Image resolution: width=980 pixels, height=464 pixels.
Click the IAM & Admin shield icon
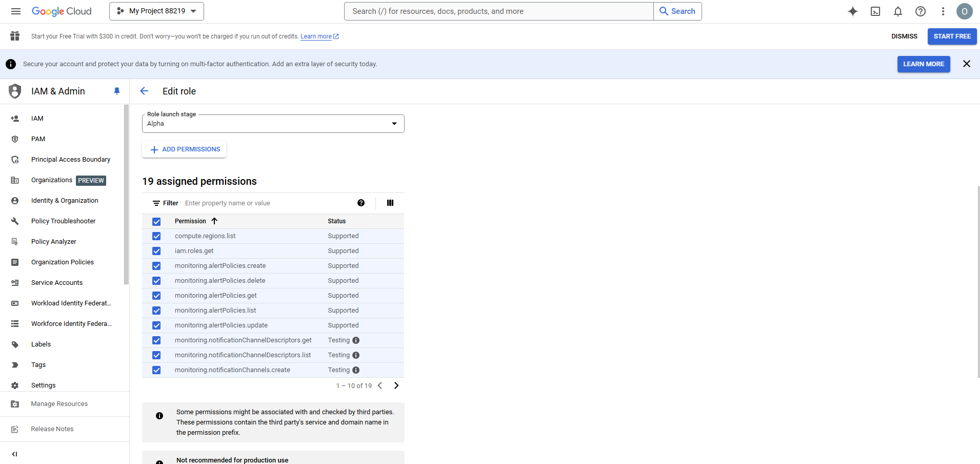pyautogui.click(x=15, y=91)
